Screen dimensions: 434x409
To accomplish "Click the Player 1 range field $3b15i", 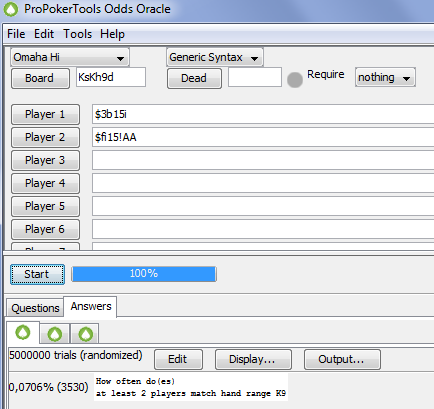I will point(263,114).
